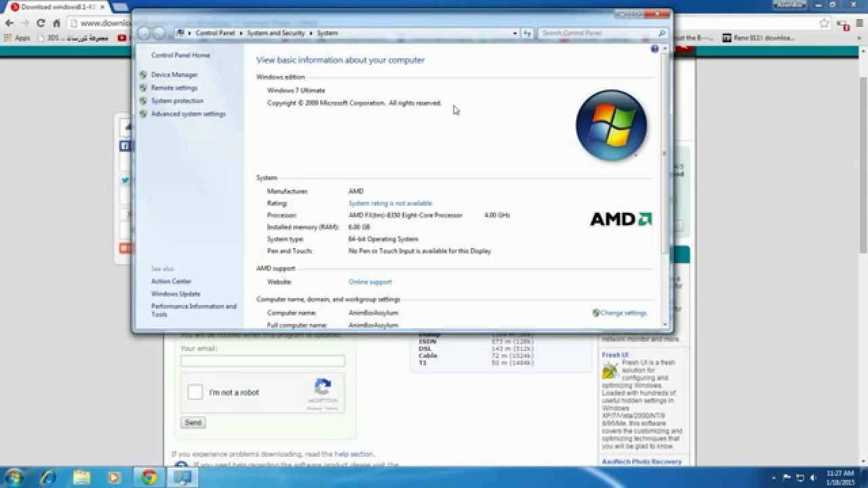Open the Windows Start menu orb

click(x=14, y=477)
